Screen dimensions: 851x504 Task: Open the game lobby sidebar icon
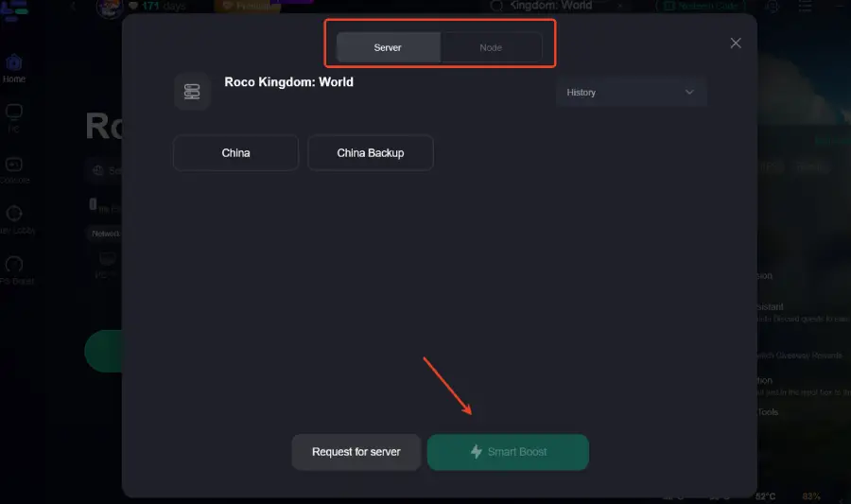(14, 217)
